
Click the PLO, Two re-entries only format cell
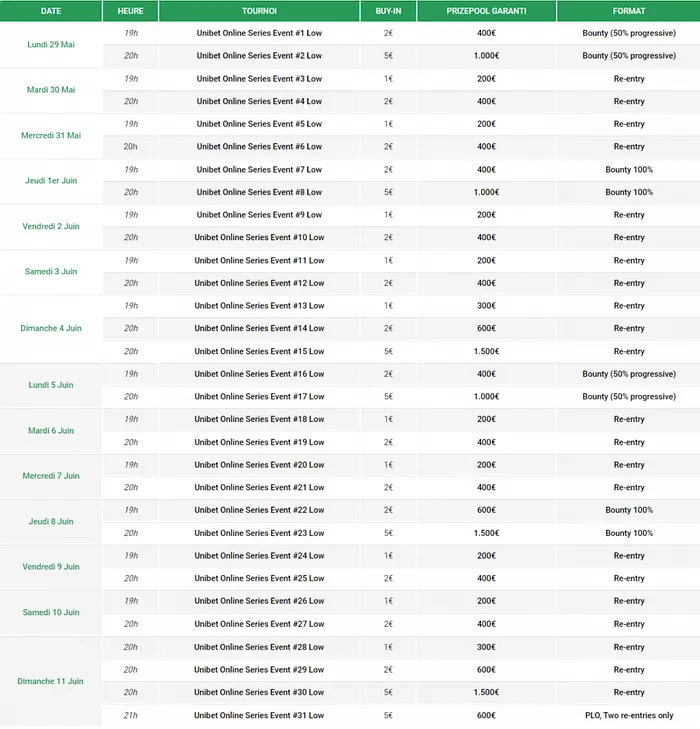(629, 715)
